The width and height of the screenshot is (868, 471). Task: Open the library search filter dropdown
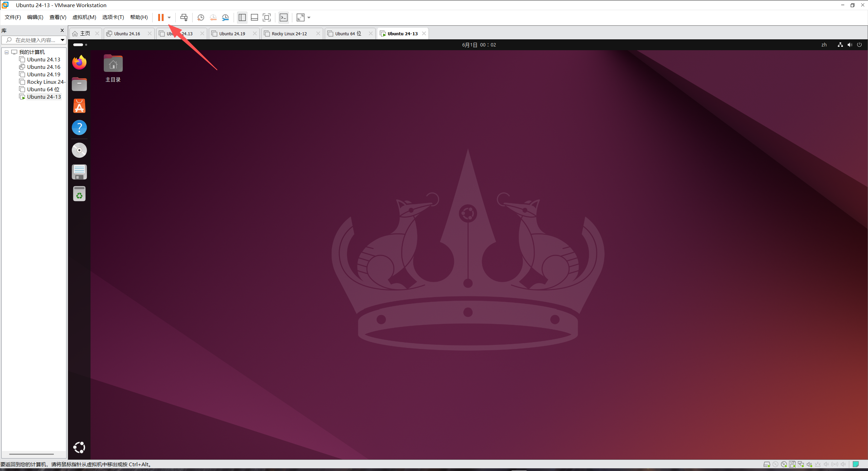tap(62, 40)
